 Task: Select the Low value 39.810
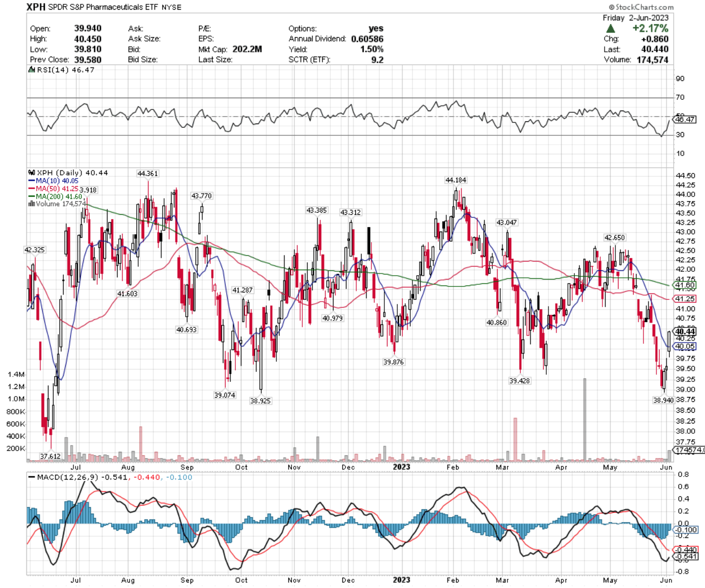pyautogui.click(x=87, y=49)
